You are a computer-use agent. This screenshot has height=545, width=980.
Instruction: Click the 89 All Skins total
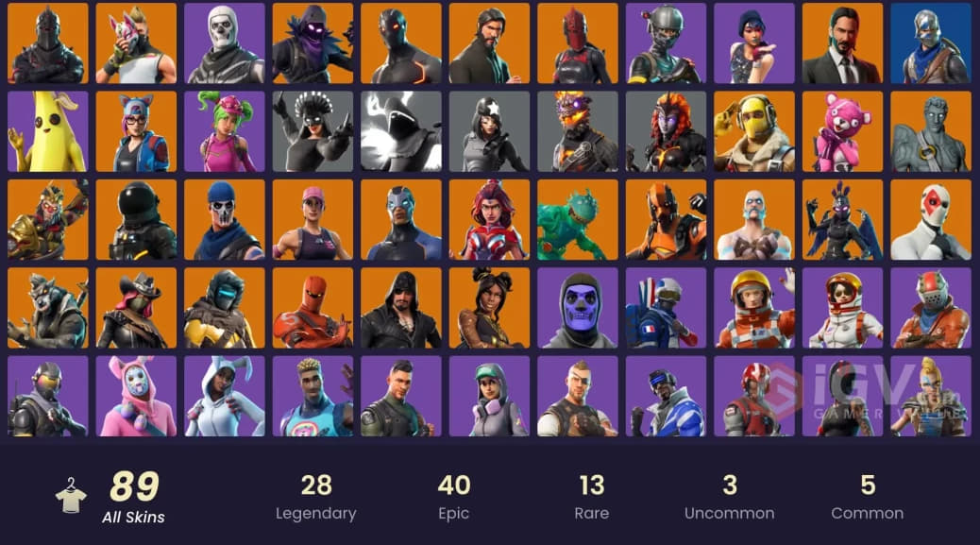click(x=134, y=497)
